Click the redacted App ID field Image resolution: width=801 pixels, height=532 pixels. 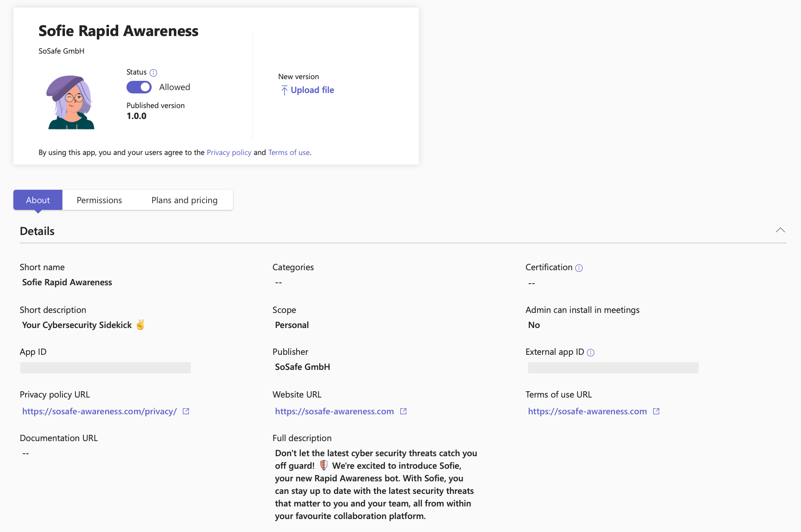(106, 368)
